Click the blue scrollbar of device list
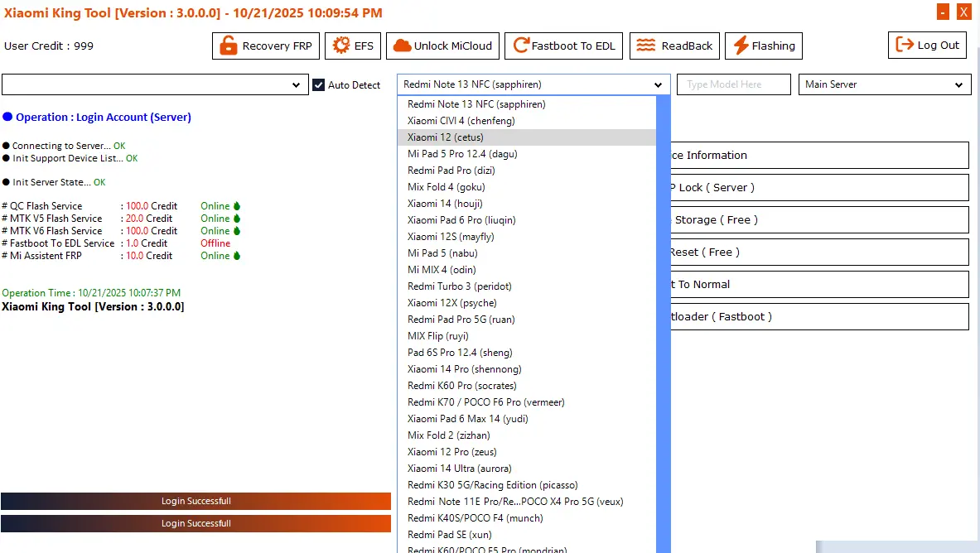The height and width of the screenshot is (553, 980). point(663,324)
